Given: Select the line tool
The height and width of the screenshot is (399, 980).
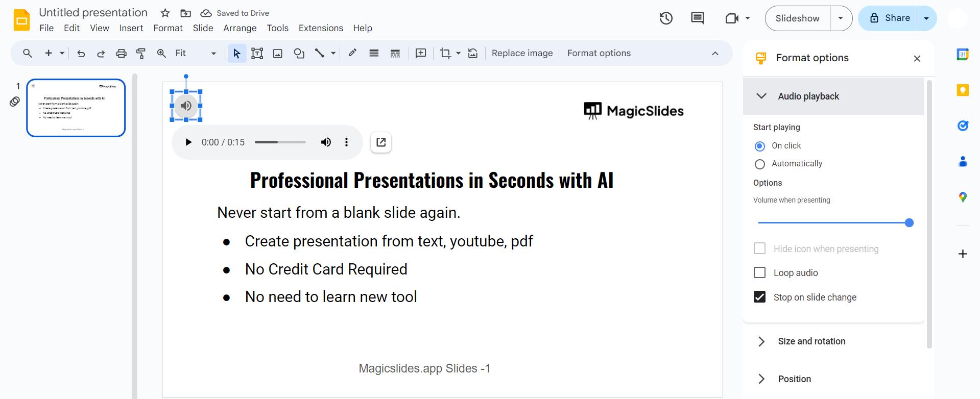Looking at the screenshot, I should pyautogui.click(x=320, y=53).
